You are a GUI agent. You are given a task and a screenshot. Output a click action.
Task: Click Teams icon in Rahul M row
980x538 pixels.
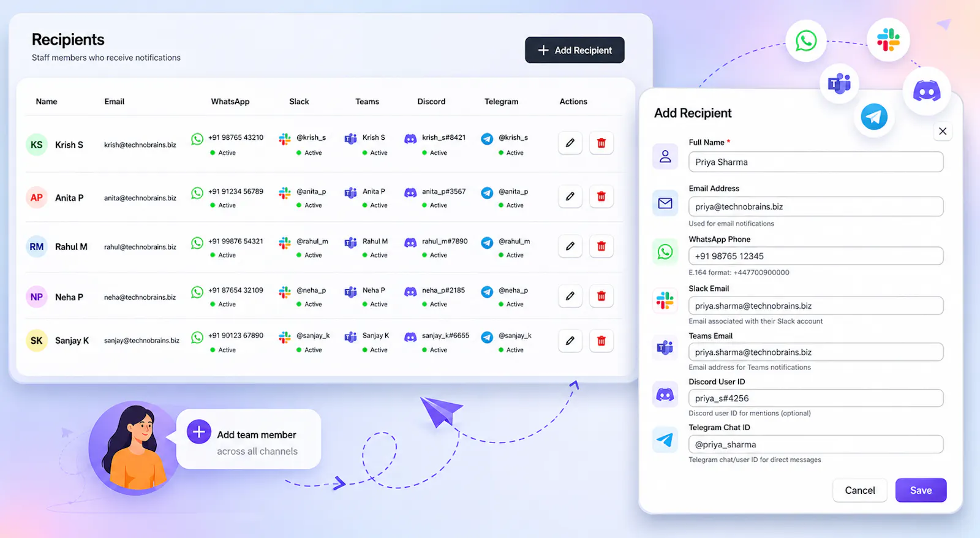pos(350,243)
